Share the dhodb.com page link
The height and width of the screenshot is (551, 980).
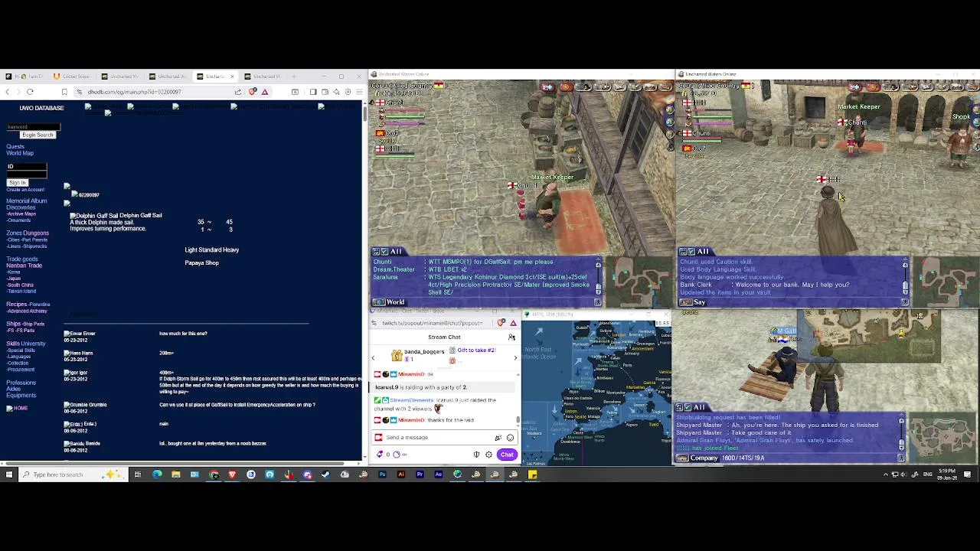coord(238,92)
